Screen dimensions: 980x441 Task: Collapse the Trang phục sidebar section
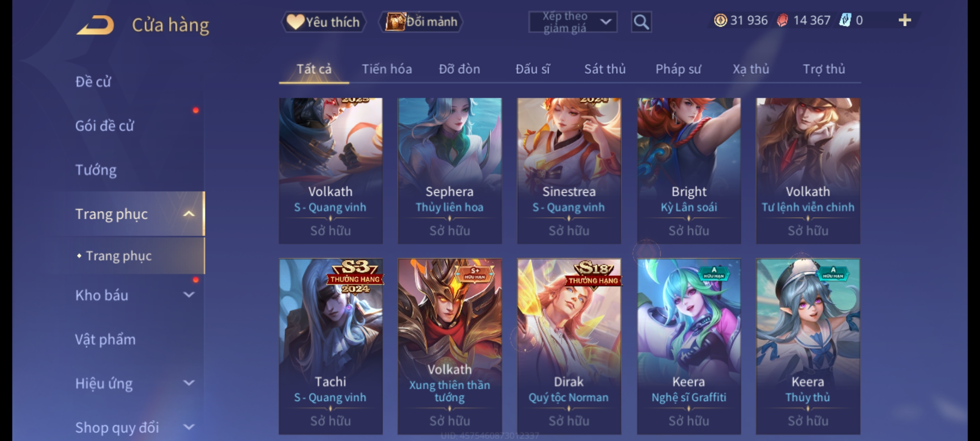pyautogui.click(x=189, y=214)
